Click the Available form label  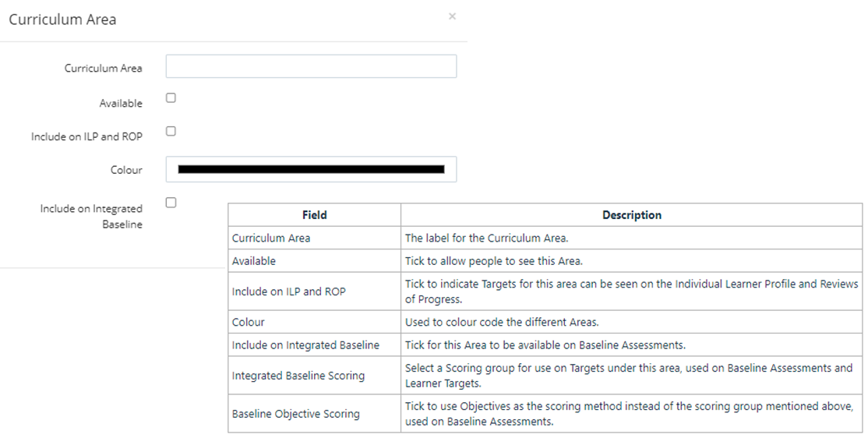click(x=121, y=104)
